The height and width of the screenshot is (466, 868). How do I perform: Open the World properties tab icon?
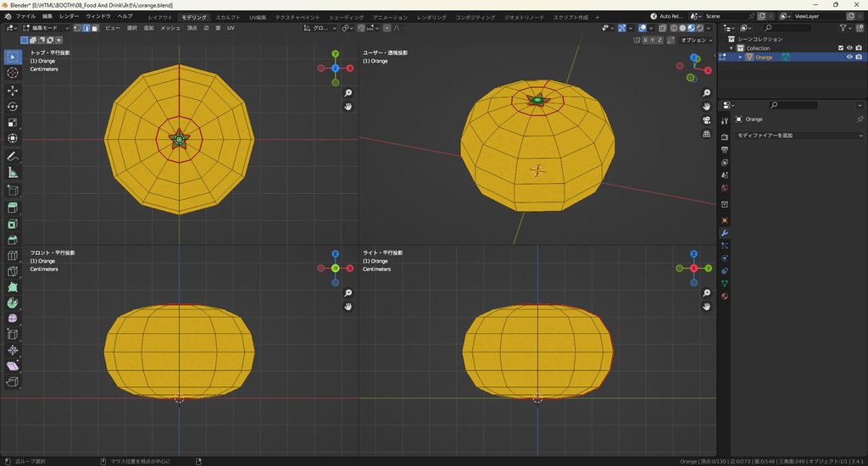click(725, 187)
